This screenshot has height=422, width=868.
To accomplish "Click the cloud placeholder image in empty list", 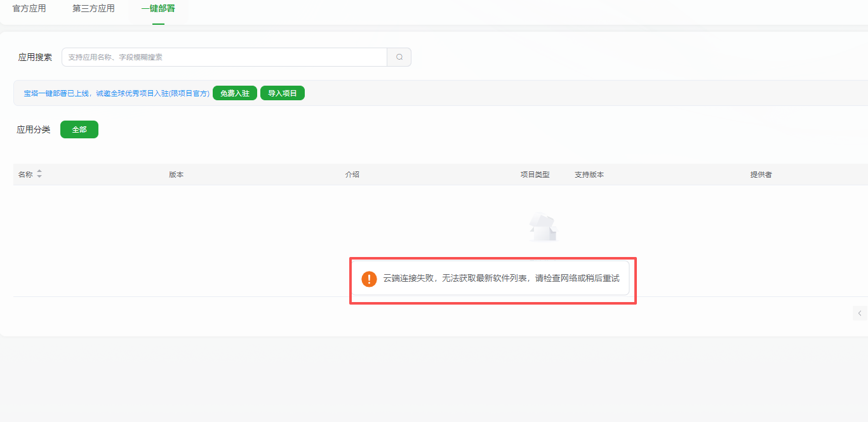I will (x=543, y=227).
